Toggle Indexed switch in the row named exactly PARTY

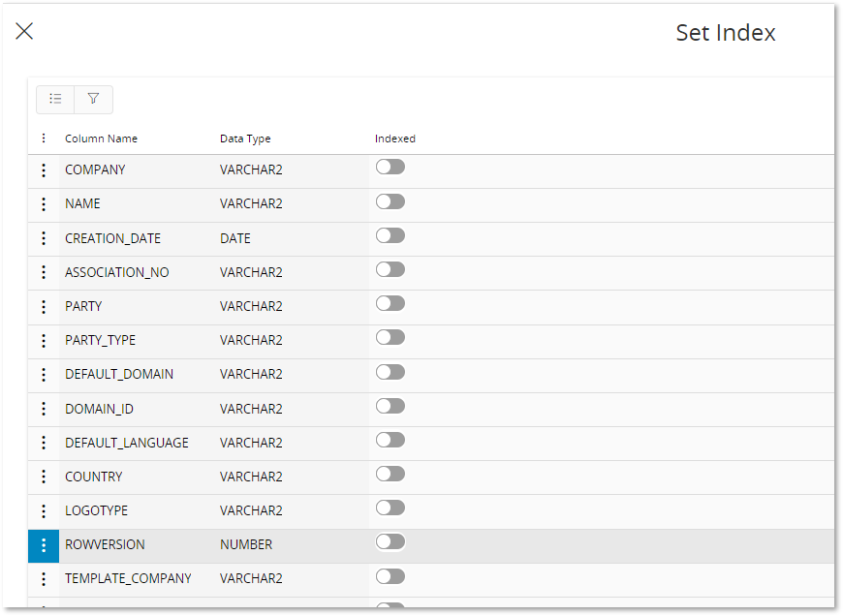[390, 304]
